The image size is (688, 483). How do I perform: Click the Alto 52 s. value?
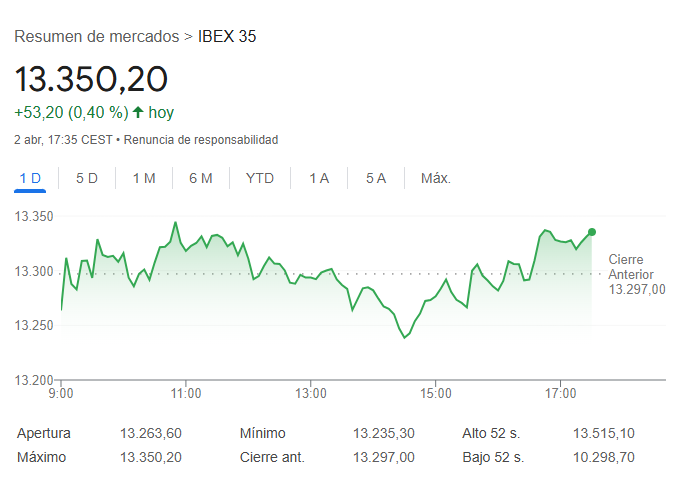coord(603,434)
